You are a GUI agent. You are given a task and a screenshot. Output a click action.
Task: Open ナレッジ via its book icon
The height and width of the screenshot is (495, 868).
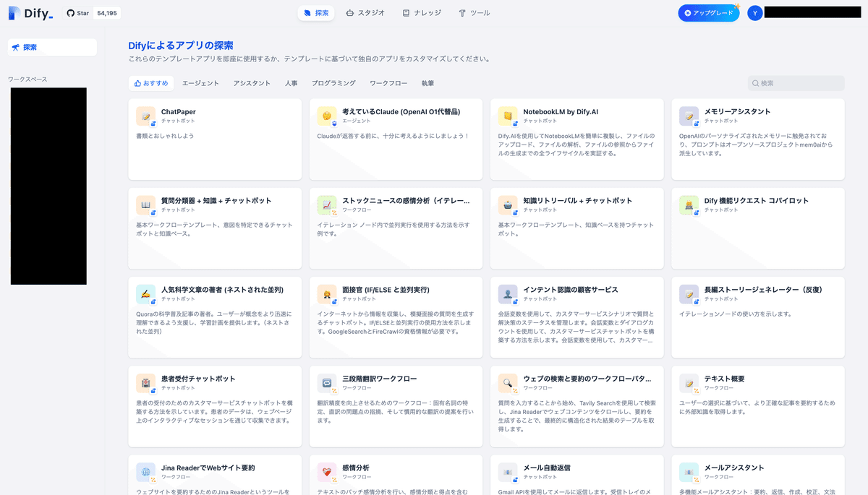click(x=406, y=12)
